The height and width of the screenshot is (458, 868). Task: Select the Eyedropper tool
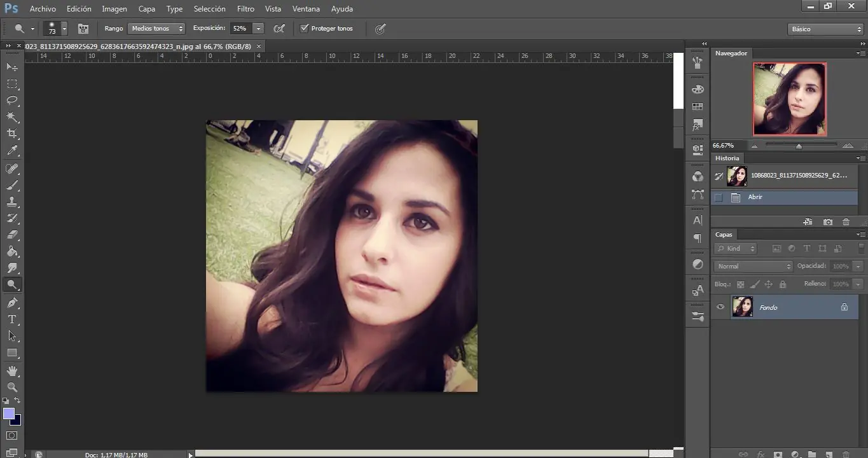coord(12,151)
